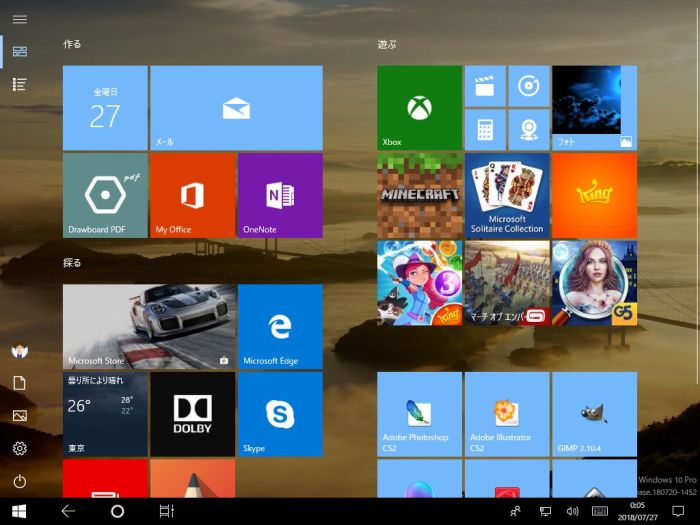Open the Microsoft Store car tile
The height and width of the screenshot is (525, 700).
click(149, 327)
